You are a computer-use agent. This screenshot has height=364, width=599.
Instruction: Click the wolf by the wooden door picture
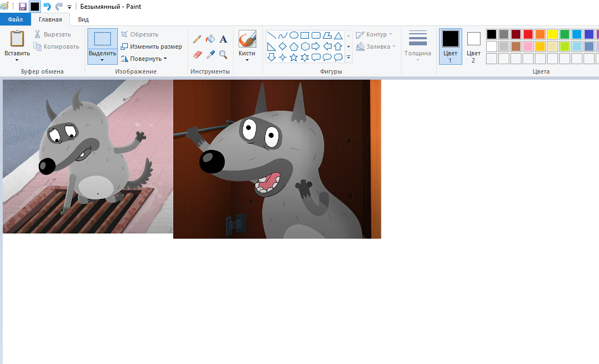point(277,159)
